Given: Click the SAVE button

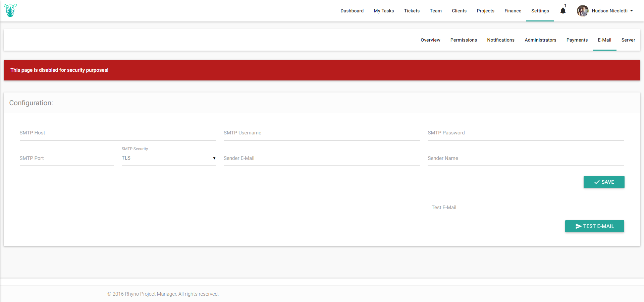Looking at the screenshot, I should pos(604,182).
